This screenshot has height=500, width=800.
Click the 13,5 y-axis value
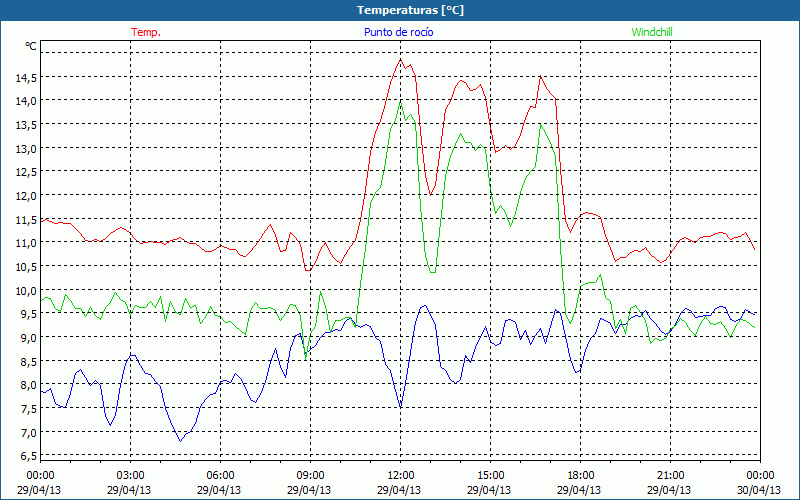click(x=26, y=125)
